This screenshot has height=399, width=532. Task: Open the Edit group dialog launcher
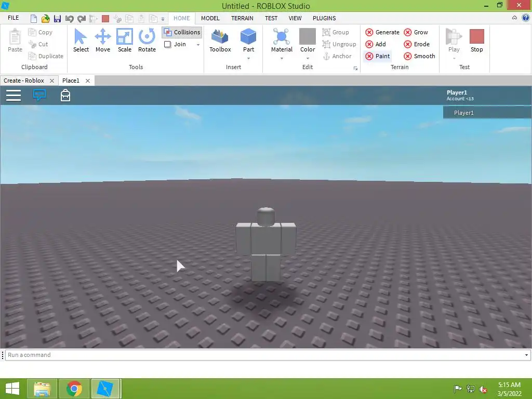click(355, 68)
